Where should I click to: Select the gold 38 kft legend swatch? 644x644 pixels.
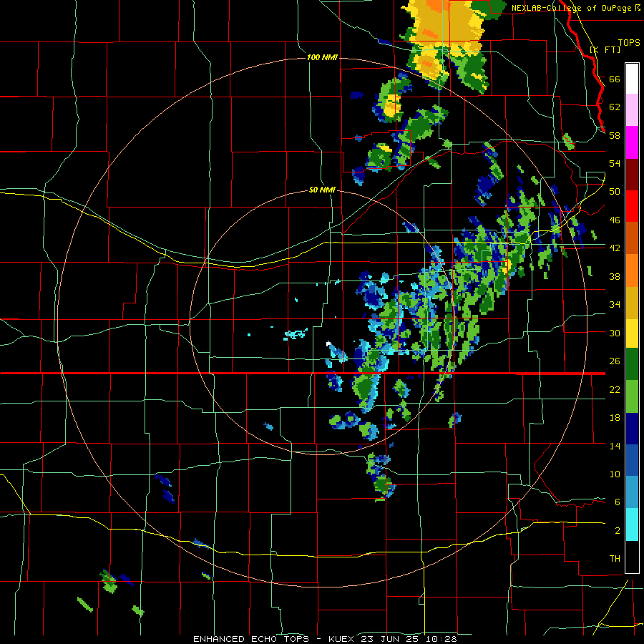(x=632, y=303)
